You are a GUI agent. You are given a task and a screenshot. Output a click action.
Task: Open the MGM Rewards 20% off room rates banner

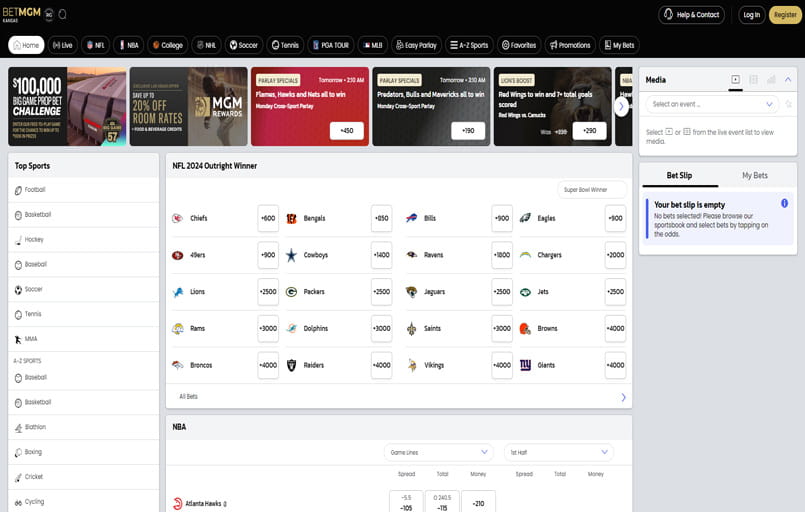188,106
